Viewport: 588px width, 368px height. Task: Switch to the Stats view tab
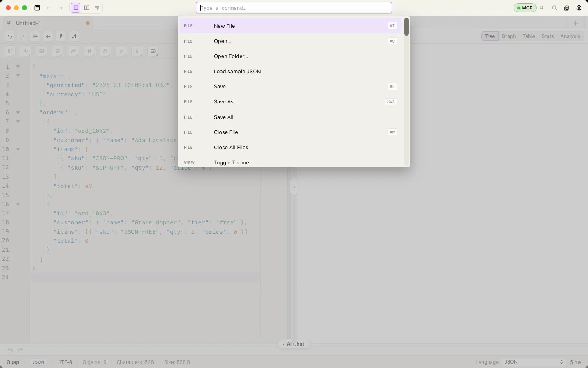[x=548, y=36]
